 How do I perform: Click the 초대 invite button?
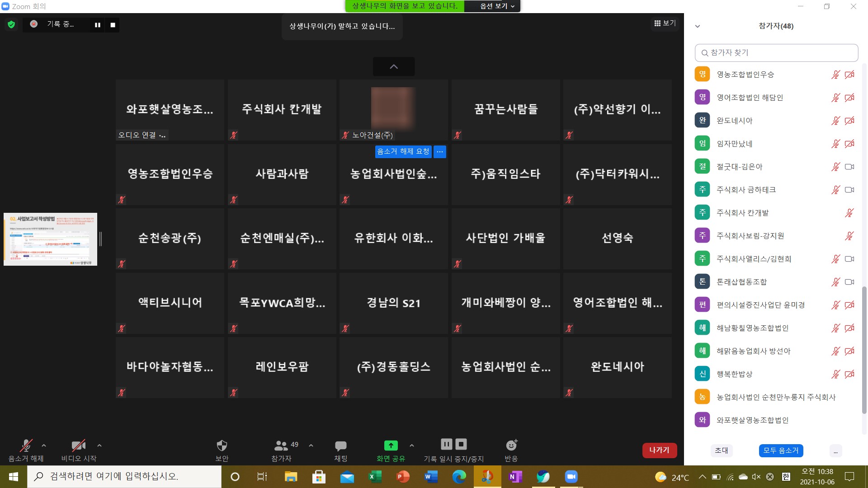722,450
